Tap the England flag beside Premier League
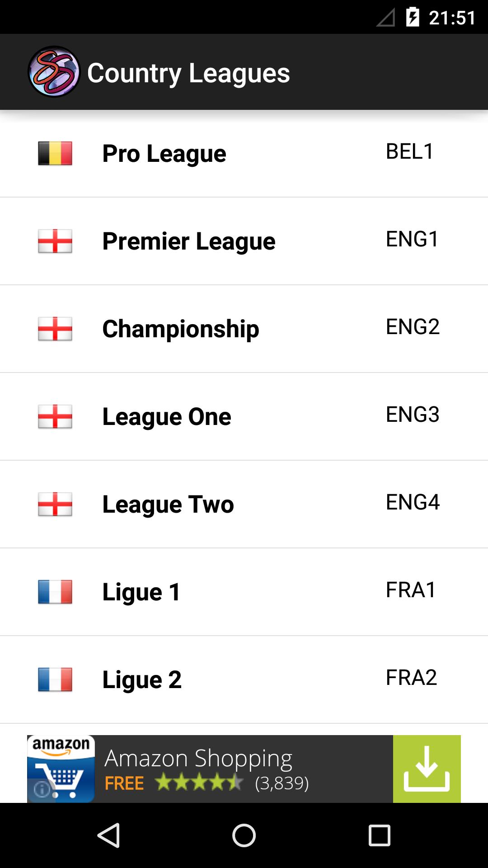Screen dimensions: 488x868 55,241
